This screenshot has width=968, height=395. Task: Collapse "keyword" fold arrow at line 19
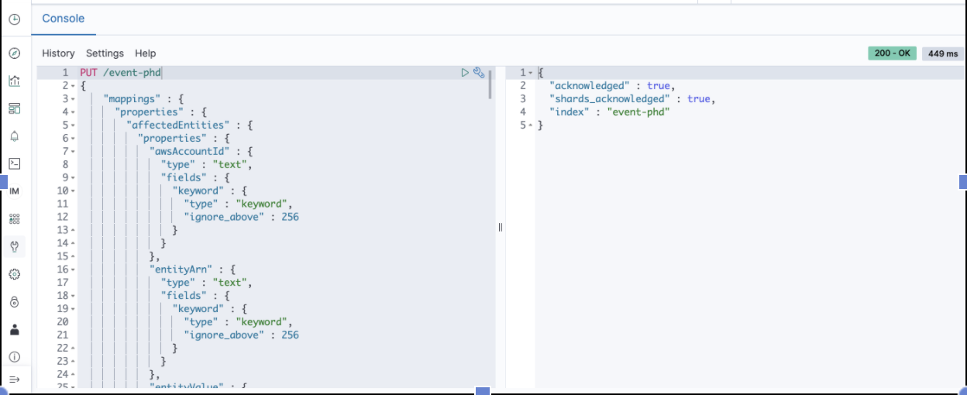(x=73, y=309)
